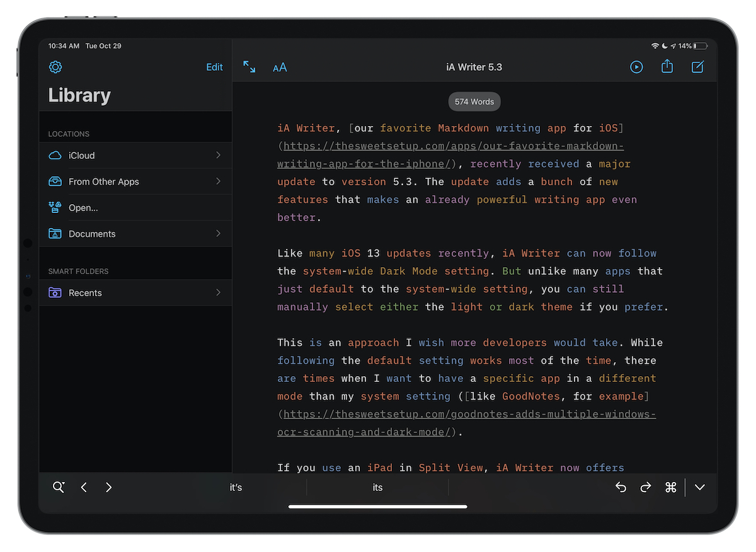Screen dimensions: 756x552
Task: Undo the last edit
Action: (x=621, y=487)
